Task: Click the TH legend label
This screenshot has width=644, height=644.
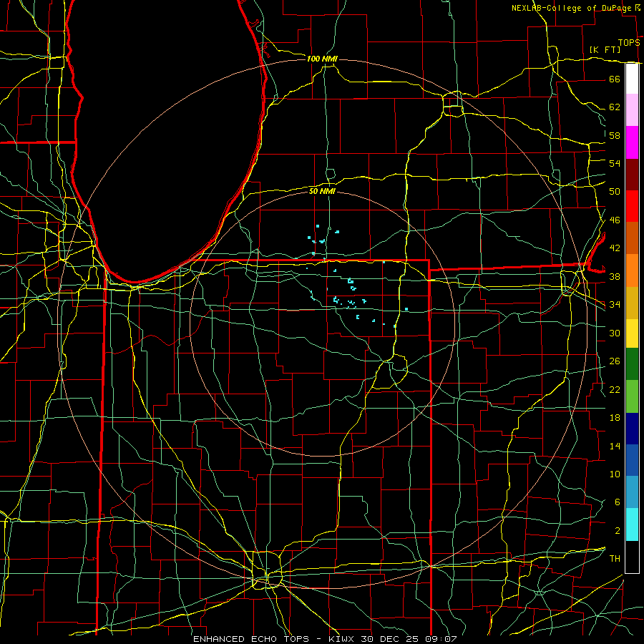Action: 615,559
